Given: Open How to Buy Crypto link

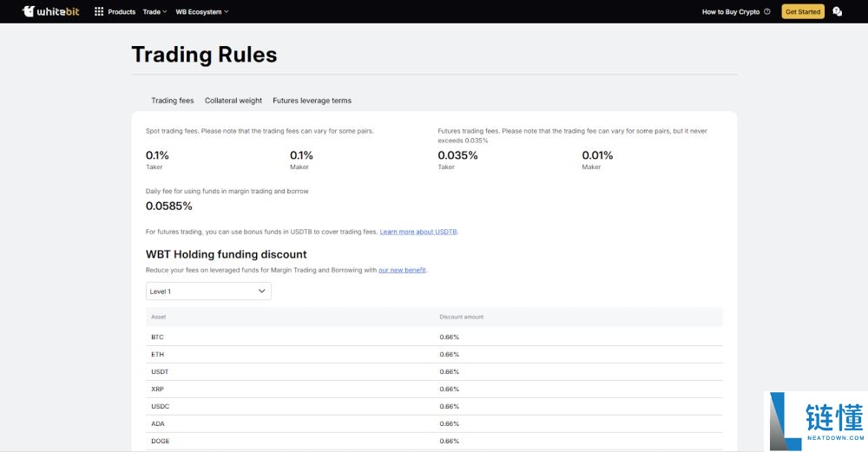Looking at the screenshot, I should pos(730,11).
